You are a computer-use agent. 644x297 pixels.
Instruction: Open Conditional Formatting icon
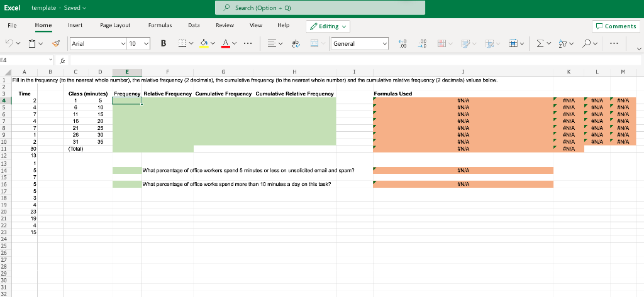(441, 43)
